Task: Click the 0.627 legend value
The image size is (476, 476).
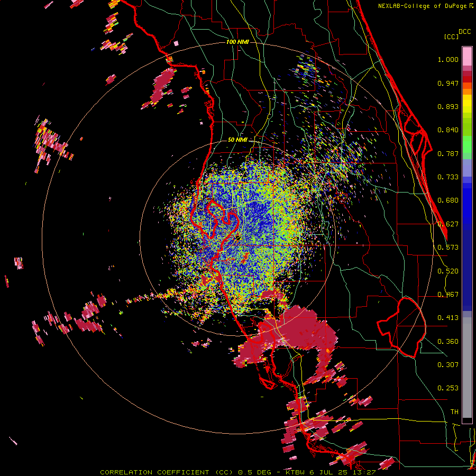Action: tap(448, 224)
